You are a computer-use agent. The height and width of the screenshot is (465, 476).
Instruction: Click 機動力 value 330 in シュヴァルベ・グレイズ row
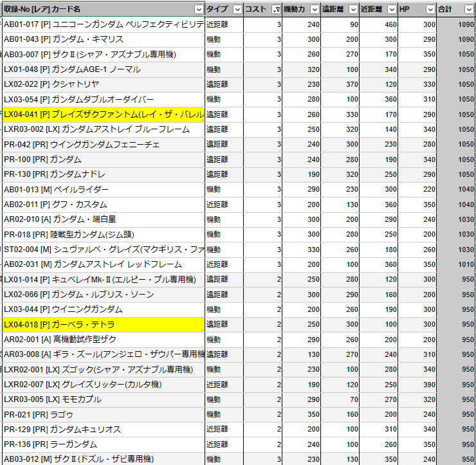302,250
